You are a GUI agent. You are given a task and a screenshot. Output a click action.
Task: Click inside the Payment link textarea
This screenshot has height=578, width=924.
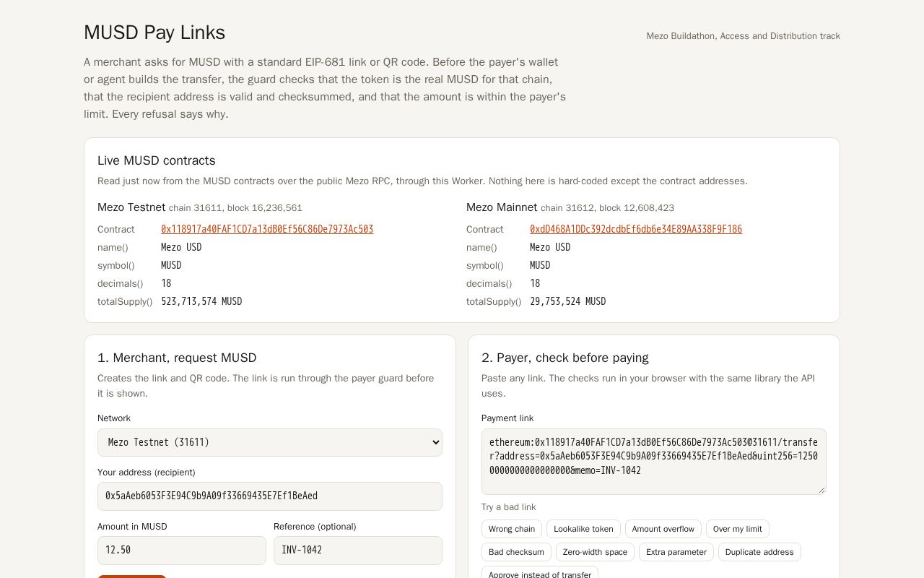point(654,462)
